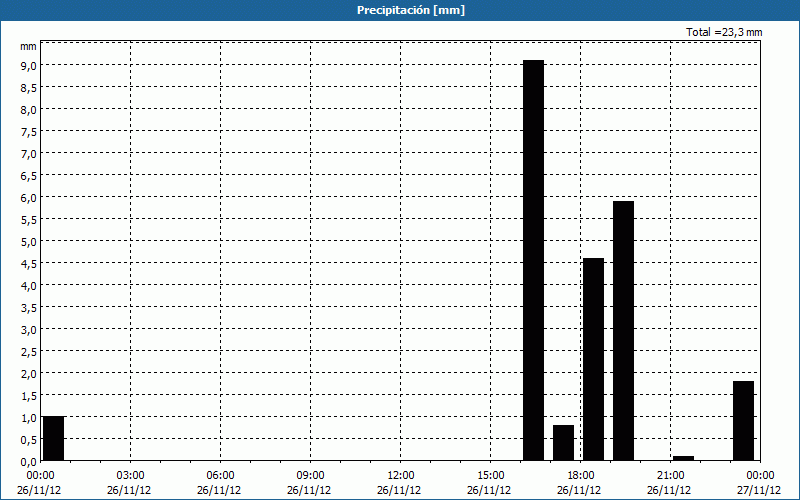Select the 4,5 y-axis label
The image size is (800, 500).
(29, 263)
